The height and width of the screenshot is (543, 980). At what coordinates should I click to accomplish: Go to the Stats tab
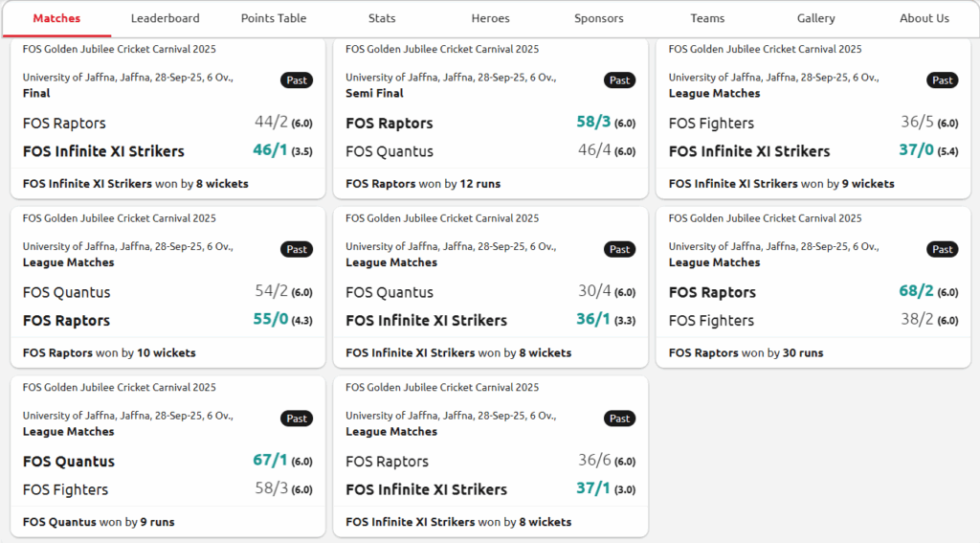click(382, 18)
